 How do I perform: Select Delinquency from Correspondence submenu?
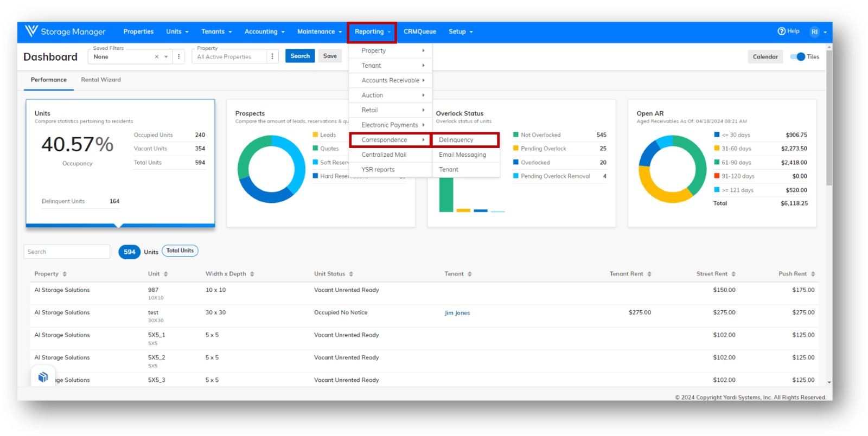[x=464, y=140]
